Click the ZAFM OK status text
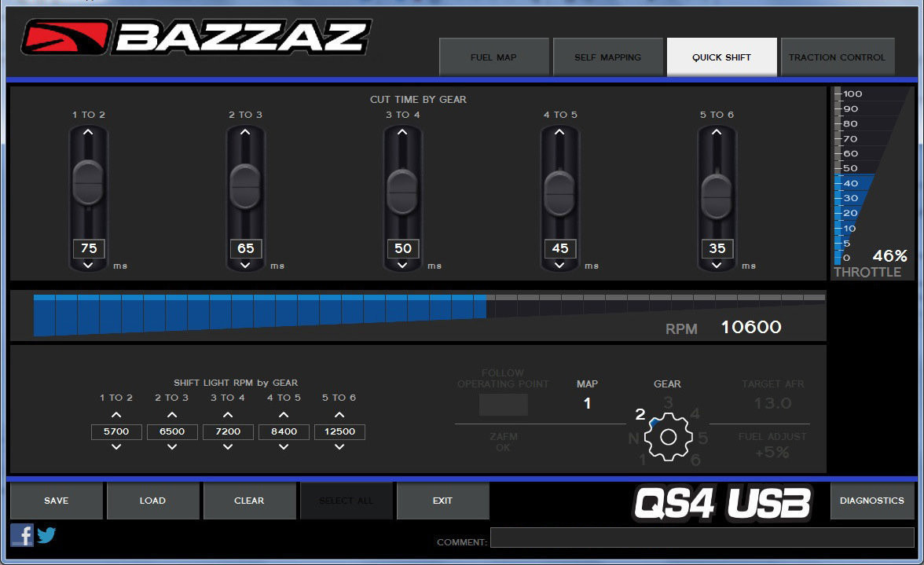 (x=503, y=442)
